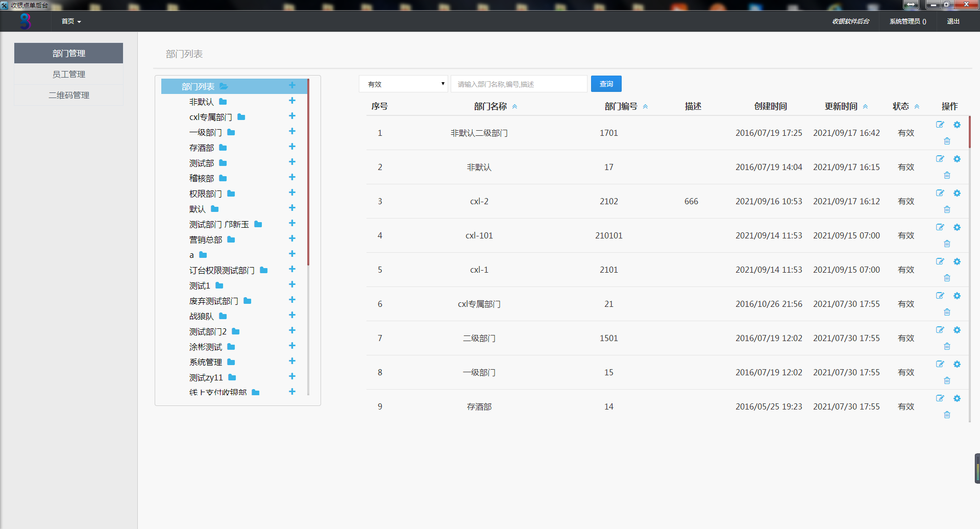Open gear settings for cxl-101 row
This screenshot has height=529, width=980.
(x=957, y=227)
